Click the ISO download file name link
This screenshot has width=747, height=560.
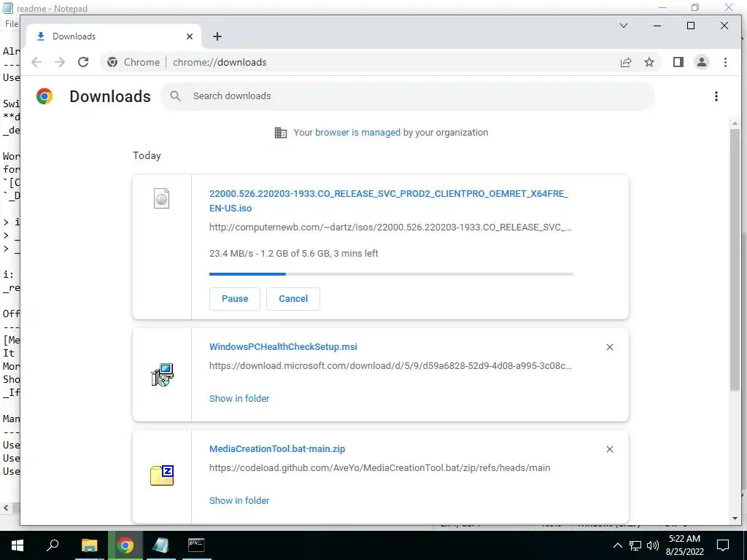tap(388, 201)
